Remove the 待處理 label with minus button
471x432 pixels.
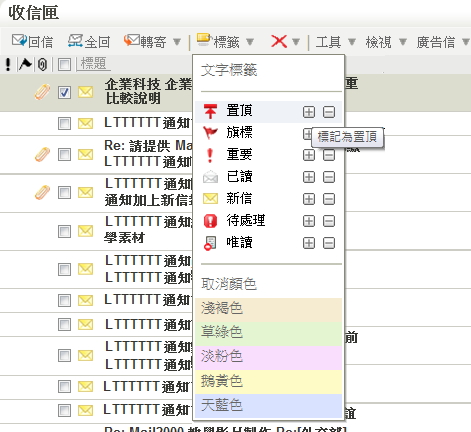(x=329, y=221)
